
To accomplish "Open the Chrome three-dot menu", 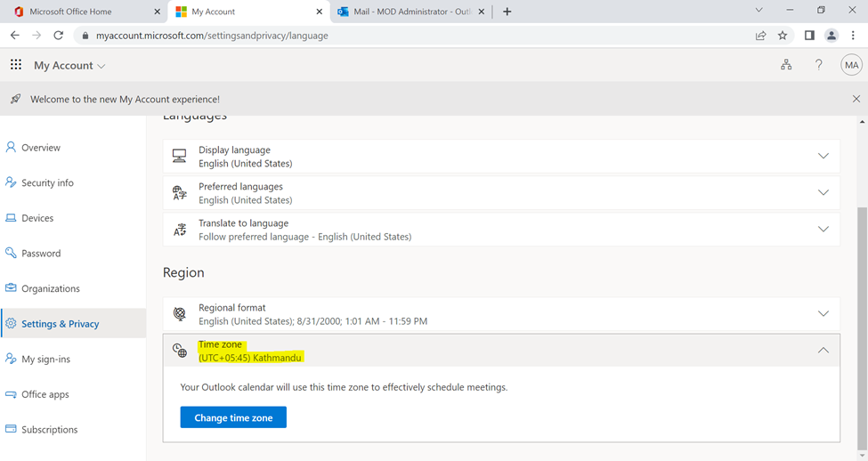I will pos(853,36).
